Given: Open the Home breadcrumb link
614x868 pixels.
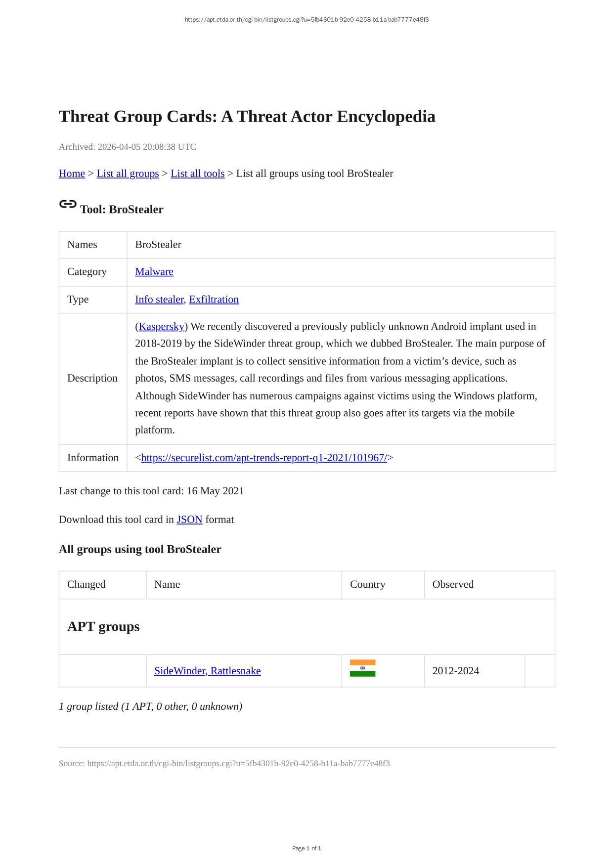Looking at the screenshot, I should pos(72,174).
